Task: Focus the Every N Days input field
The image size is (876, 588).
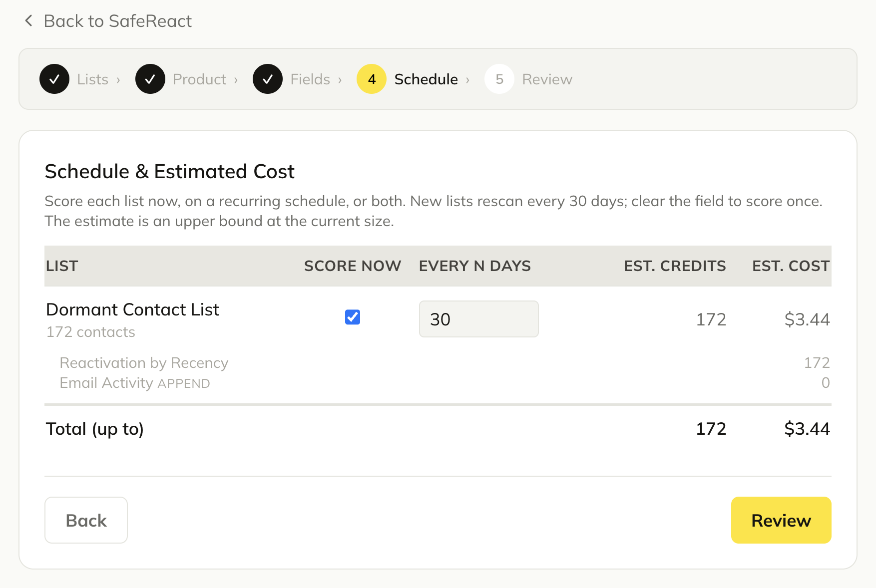Action: pyautogui.click(x=478, y=319)
